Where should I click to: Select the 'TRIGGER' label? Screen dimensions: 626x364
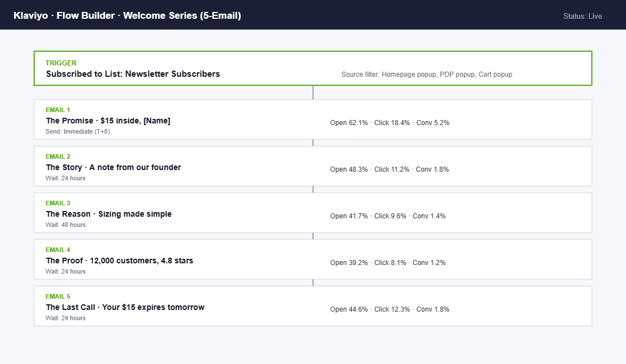tap(61, 63)
